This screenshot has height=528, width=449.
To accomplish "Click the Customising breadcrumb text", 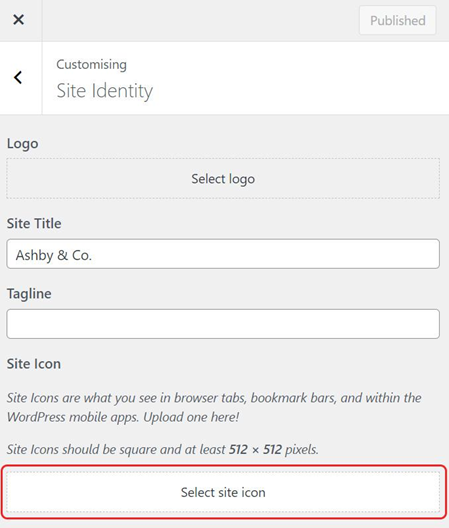I will [91, 64].
